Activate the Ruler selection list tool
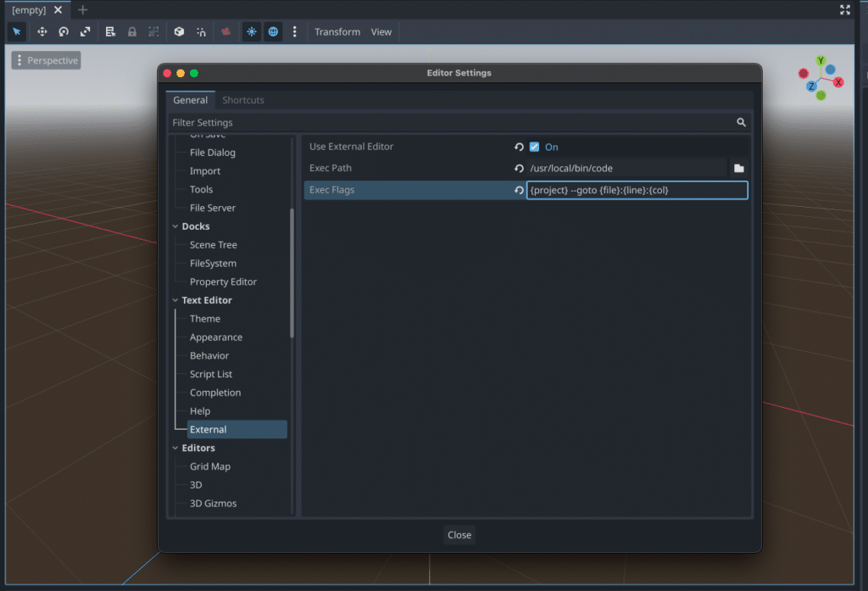 (110, 31)
